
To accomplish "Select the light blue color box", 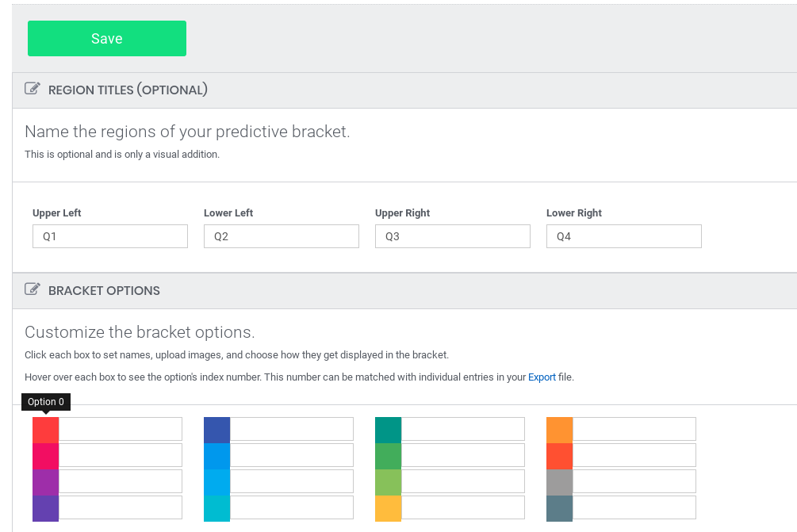I will pos(217,482).
